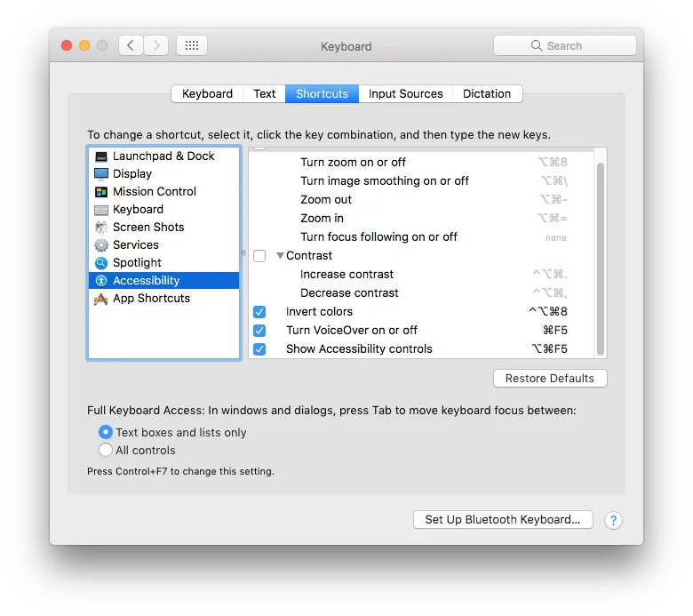Uncheck Show Accessibility controls checkbox

point(259,349)
